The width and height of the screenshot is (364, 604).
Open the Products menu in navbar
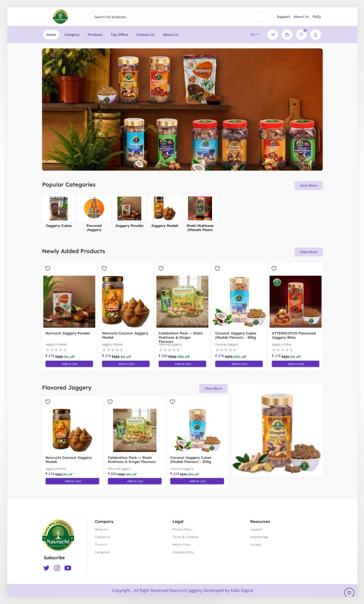click(95, 35)
